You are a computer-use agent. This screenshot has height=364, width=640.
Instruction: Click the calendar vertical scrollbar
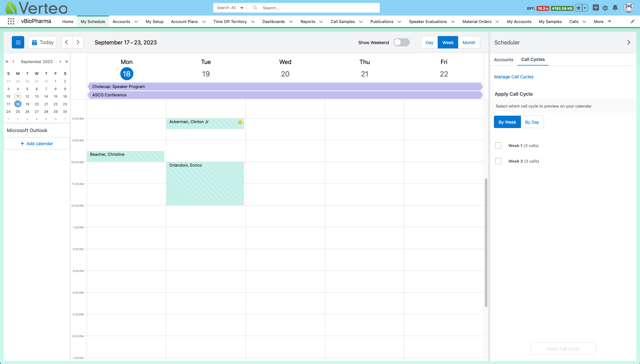point(486,242)
